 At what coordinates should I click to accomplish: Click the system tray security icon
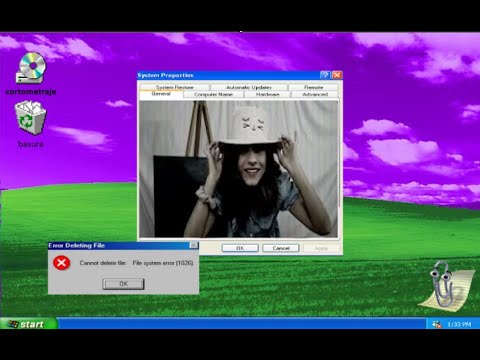436,324
